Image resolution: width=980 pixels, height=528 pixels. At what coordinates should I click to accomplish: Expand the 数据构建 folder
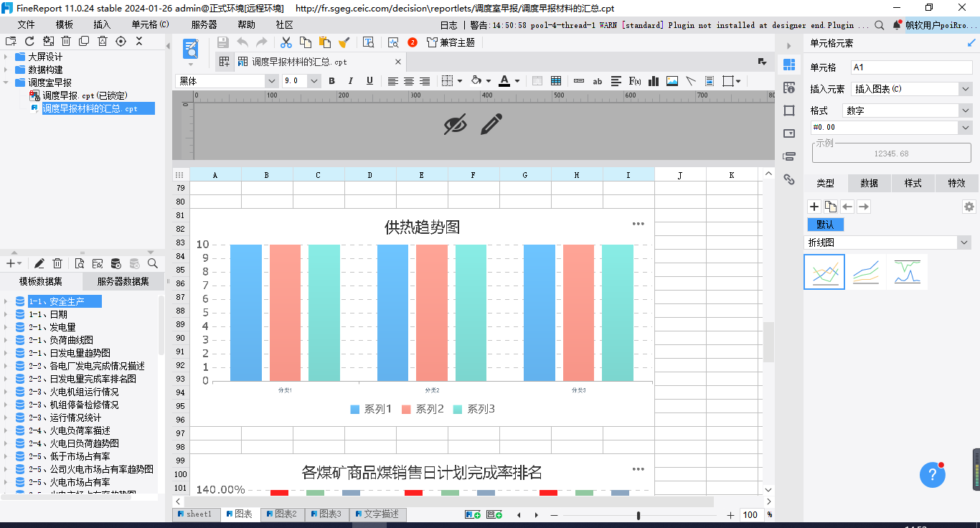click(x=6, y=70)
